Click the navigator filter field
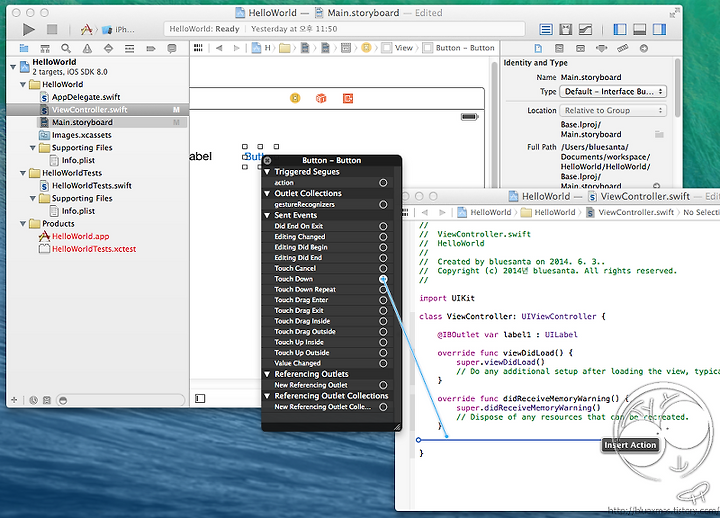 point(120,400)
